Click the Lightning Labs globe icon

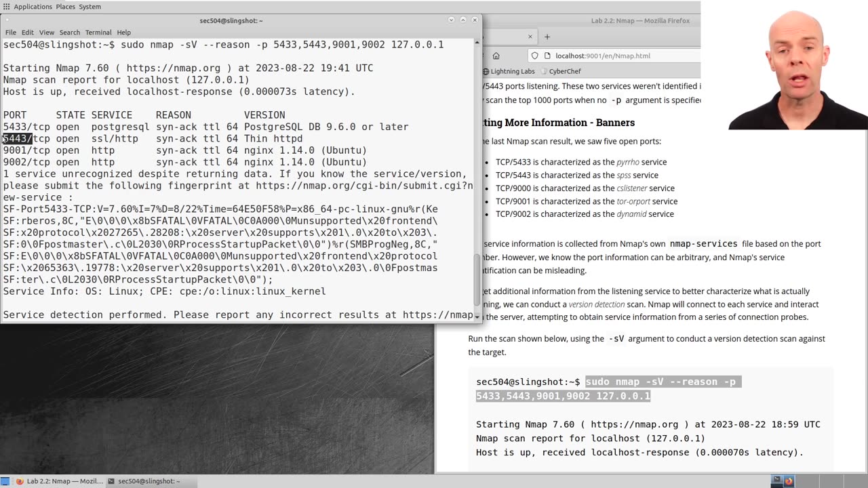[486, 71]
